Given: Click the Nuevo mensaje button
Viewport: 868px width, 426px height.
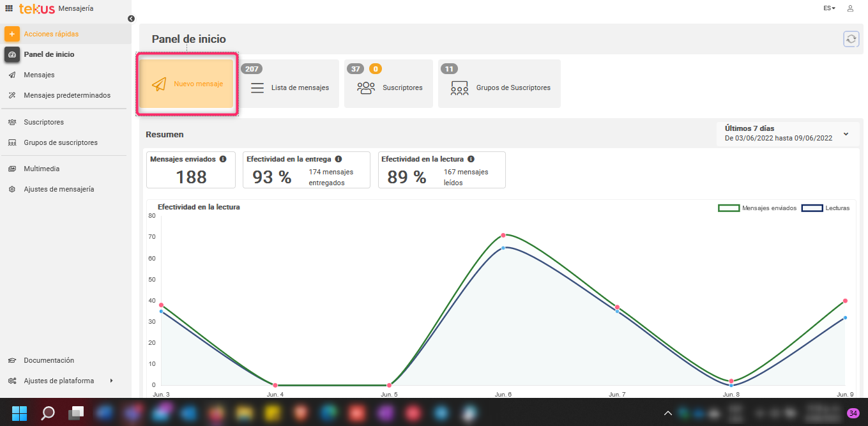Looking at the screenshot, I should pos(187,84).
